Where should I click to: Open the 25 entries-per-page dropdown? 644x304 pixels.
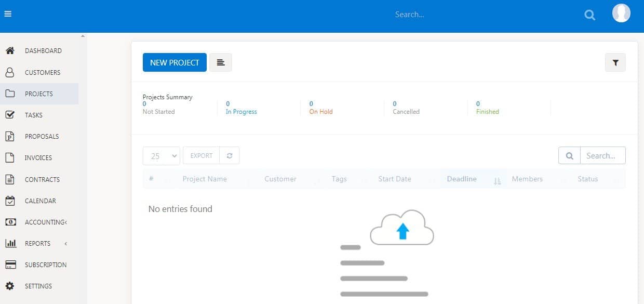tap(161, 156)
